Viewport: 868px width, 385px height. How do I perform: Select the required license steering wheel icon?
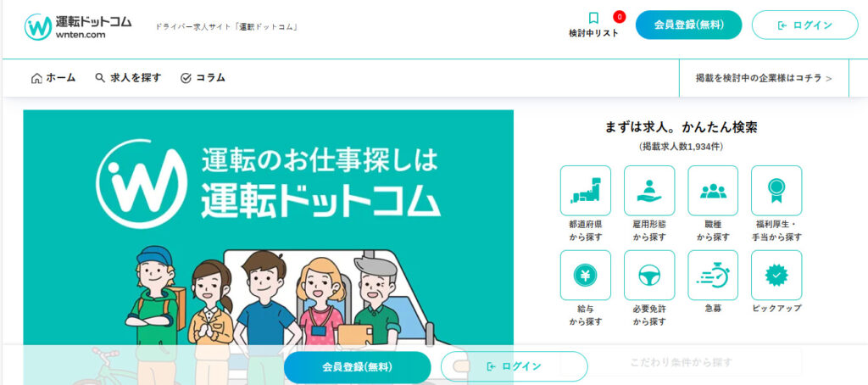click(x=649, y=276)
